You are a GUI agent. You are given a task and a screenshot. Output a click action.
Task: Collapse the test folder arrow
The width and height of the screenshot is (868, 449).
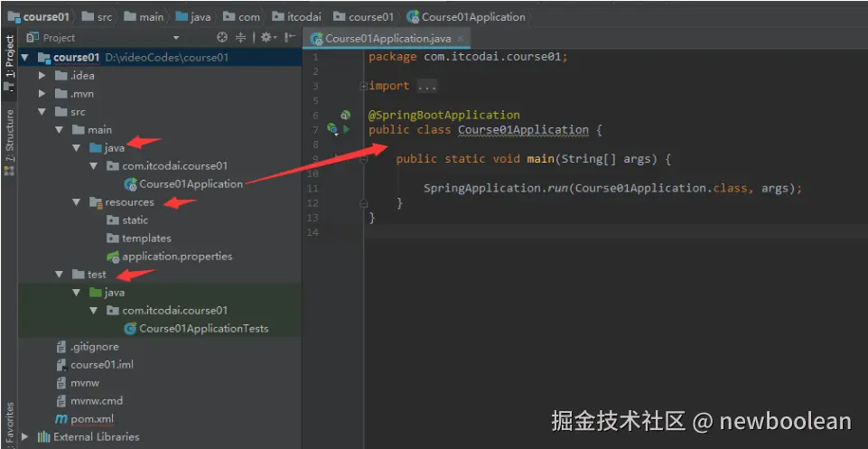[60, 275]
